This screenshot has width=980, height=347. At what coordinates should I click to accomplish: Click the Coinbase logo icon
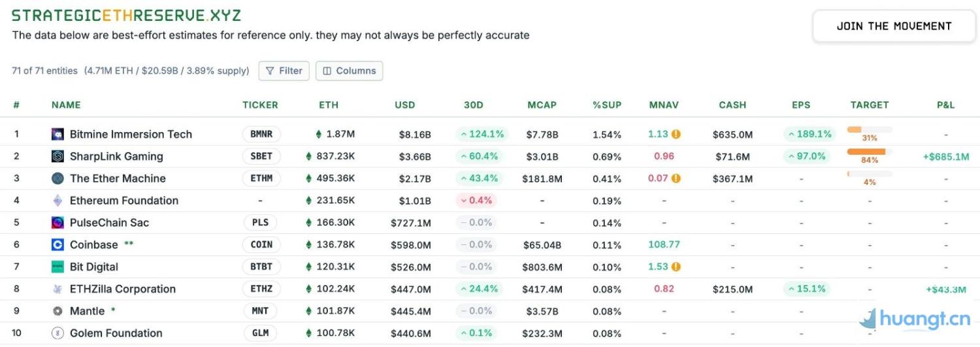click(x=57, y=245)
